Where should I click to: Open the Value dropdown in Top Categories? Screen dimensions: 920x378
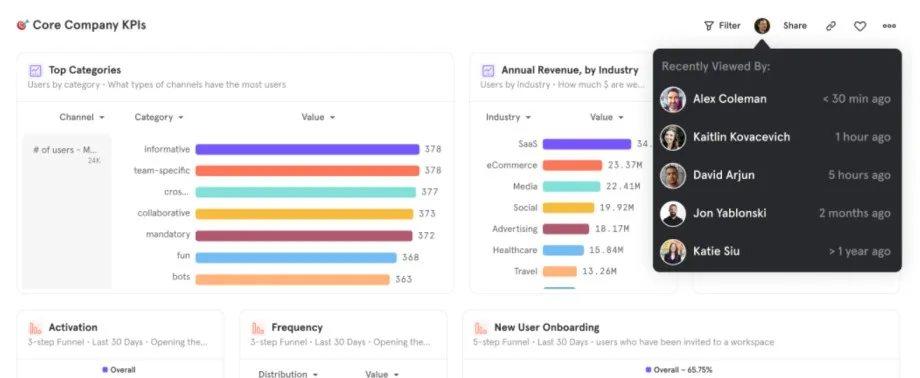click(x=319, y=117)
